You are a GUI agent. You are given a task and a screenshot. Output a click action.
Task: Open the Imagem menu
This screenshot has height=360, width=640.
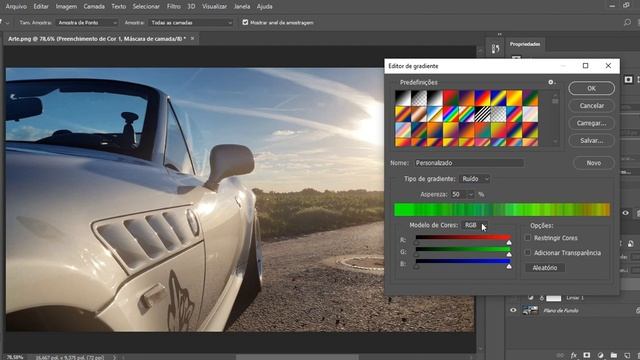pyautogui.click(x=66, y=7)
